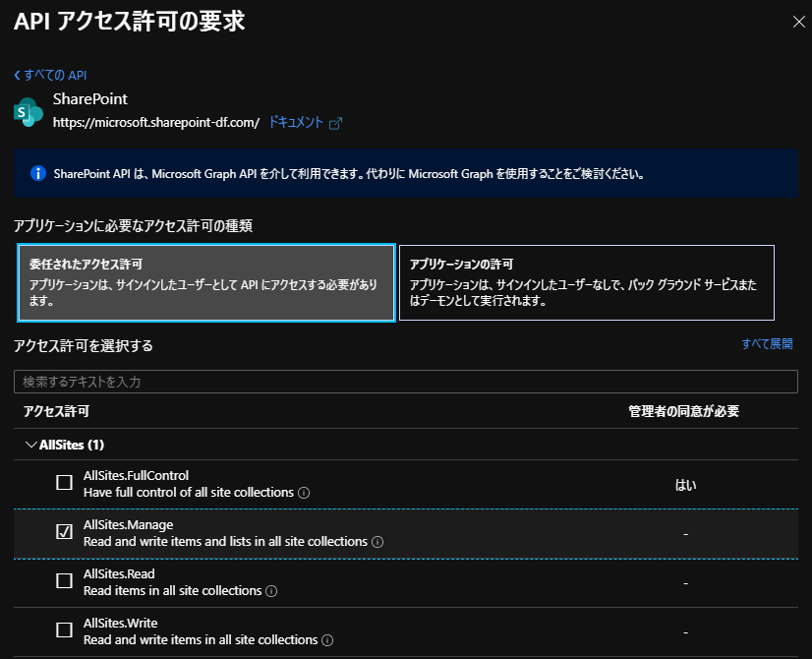Check the AllSites.Read checkbox
This screenshot has height=659, width=812.
[x=64, y=580]
